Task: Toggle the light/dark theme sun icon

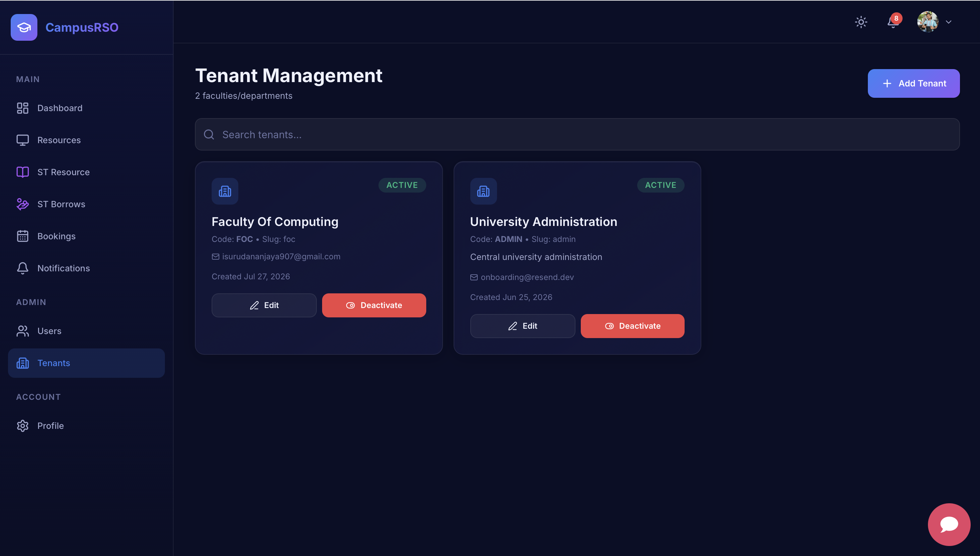Action: [x=861, y=22]
